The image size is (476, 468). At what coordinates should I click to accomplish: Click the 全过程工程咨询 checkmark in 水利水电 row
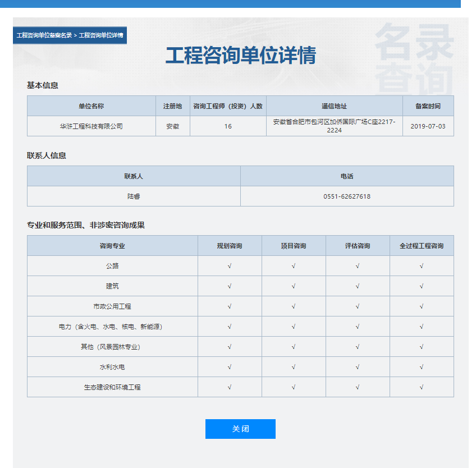coord(422,367)
